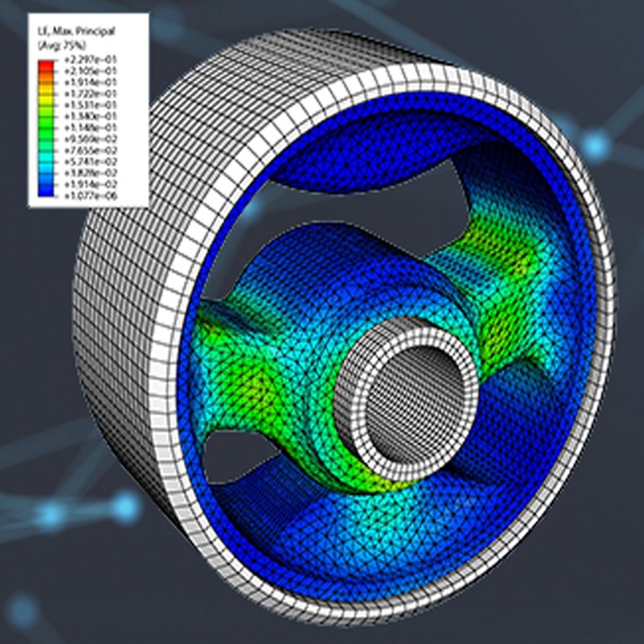The height and width of the screenshot is (644, 644).
Task: Select the orange legend color band
Action: click(x=46, y=84)
